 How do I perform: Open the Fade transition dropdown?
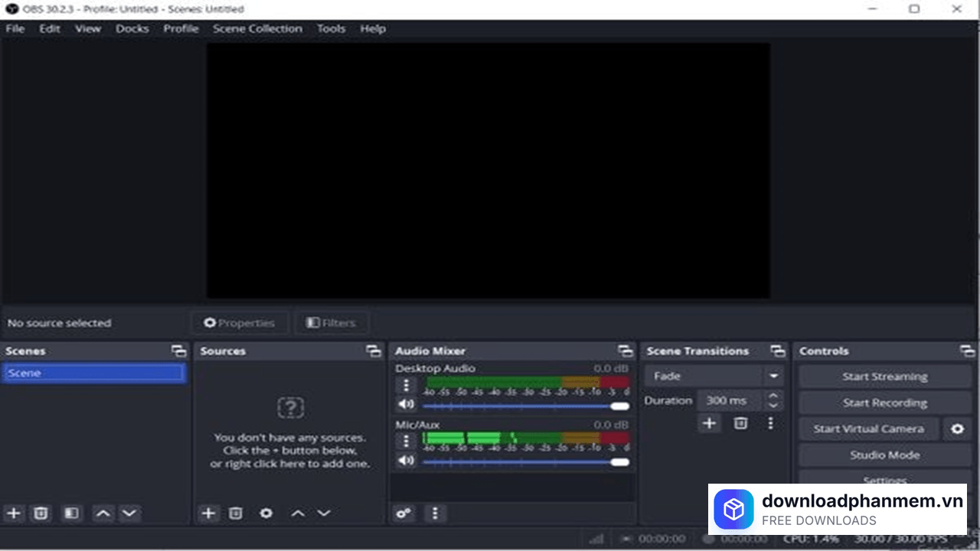pos(713,376)
